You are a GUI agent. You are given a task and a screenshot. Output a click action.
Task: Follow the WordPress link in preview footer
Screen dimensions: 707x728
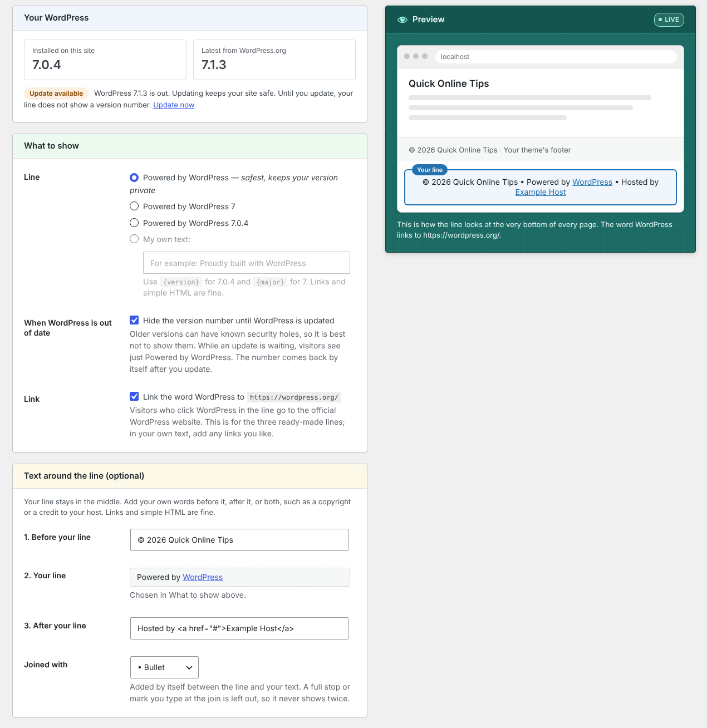click(592, 182)
